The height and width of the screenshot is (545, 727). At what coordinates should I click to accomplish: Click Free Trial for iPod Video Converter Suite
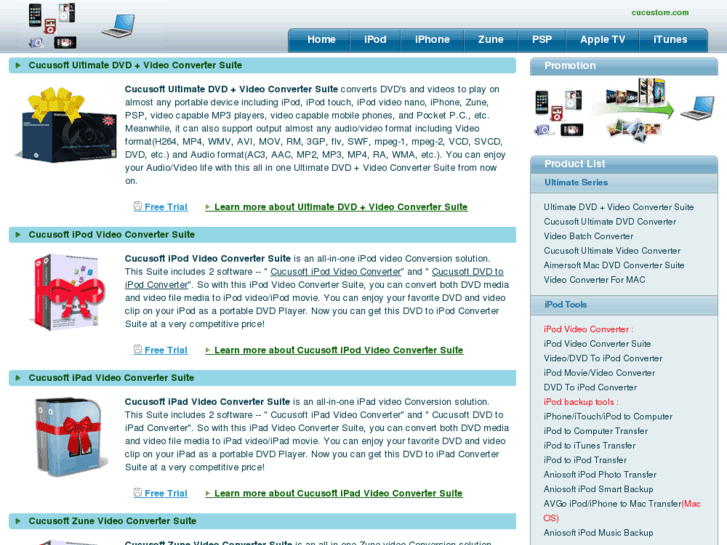point(166,350)
